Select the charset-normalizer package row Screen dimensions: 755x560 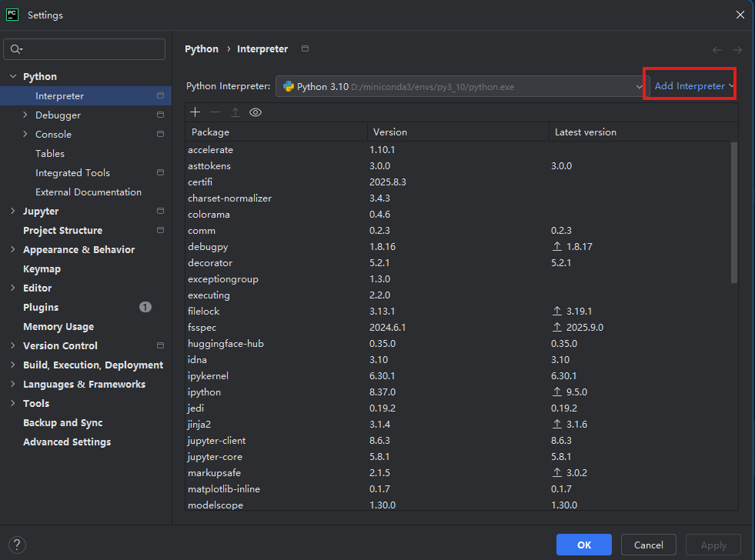tap(458, 198)
